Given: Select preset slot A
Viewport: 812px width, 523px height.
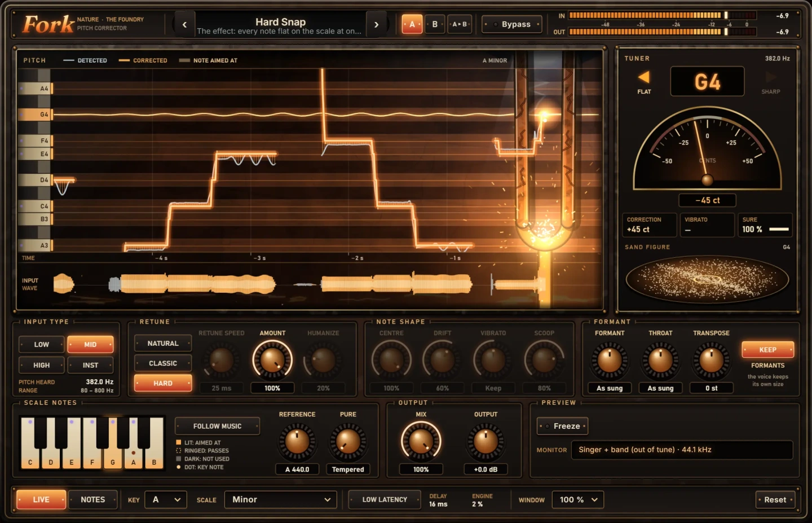Looking at the screenshot, I should [x=412, y=24].
